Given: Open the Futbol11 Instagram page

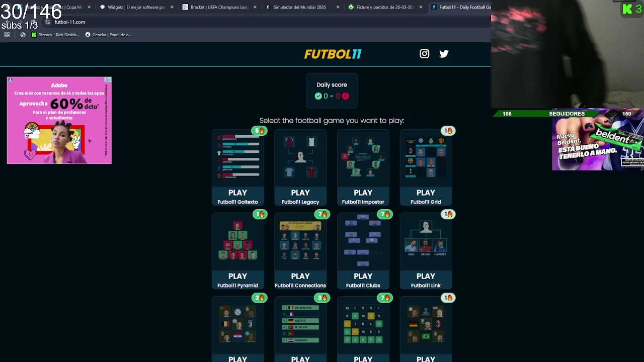Looking at the screenshot, I should pyautogui.click(x=424, y=54).
